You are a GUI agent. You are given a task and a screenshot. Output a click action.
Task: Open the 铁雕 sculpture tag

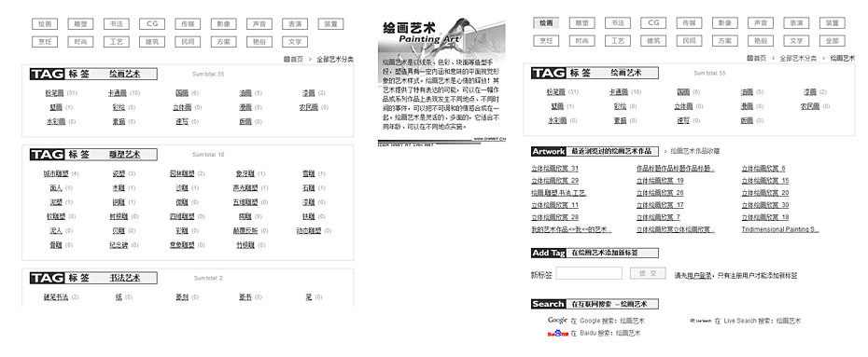308,216
